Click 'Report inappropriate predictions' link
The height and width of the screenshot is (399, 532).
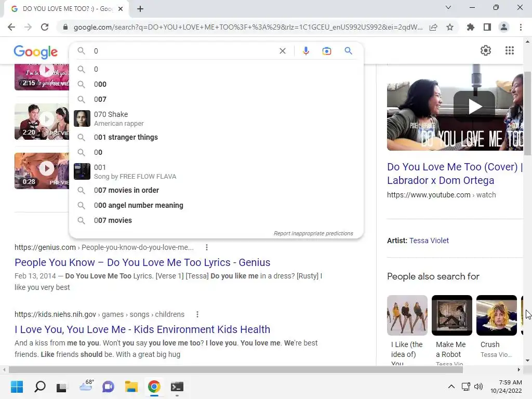pos(313,233)
